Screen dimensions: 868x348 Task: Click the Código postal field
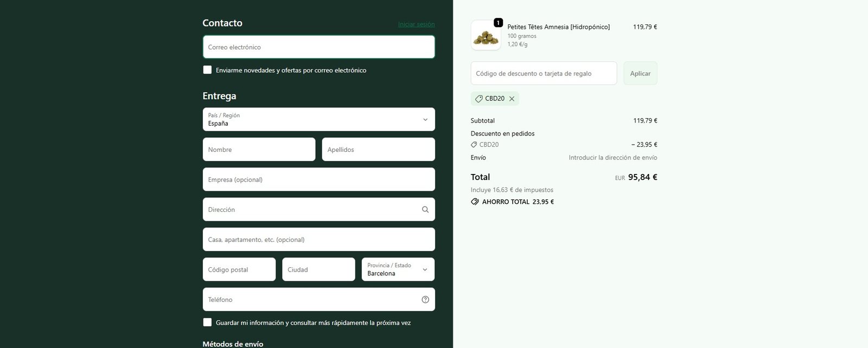[x=239, y=269]
